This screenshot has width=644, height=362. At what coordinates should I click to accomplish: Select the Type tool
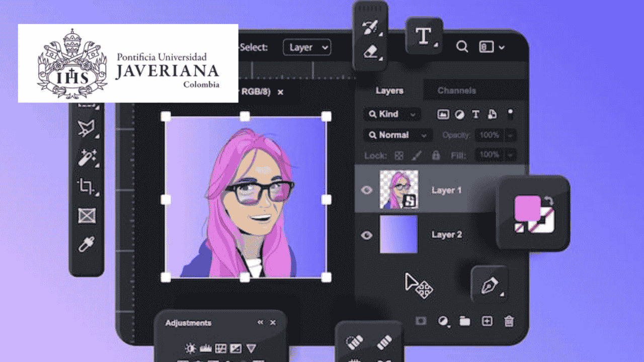[x=424, y=36]
